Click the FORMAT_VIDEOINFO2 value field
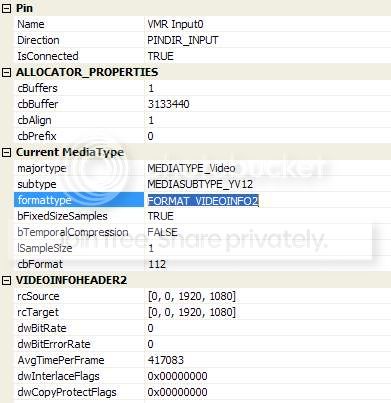 pos(203,200)
